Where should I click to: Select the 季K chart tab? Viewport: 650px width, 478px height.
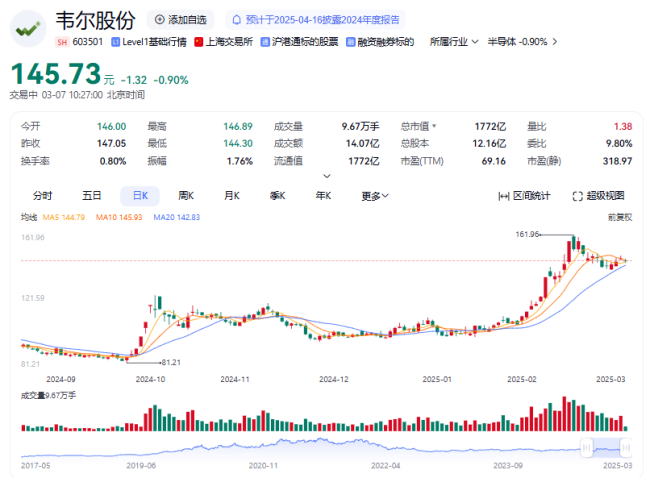pyautogui.click(x=277, y=196)
